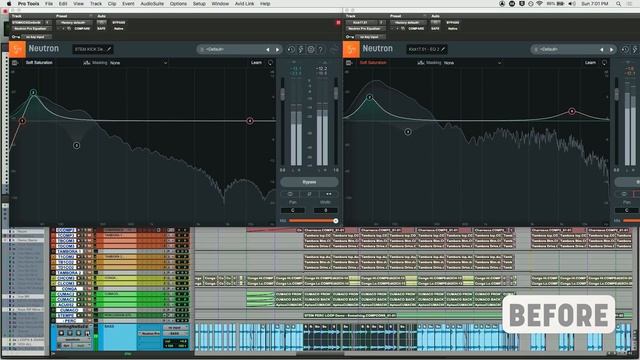
Task: Open the left Neutron settings gear
Action: (x=311, y=50)
